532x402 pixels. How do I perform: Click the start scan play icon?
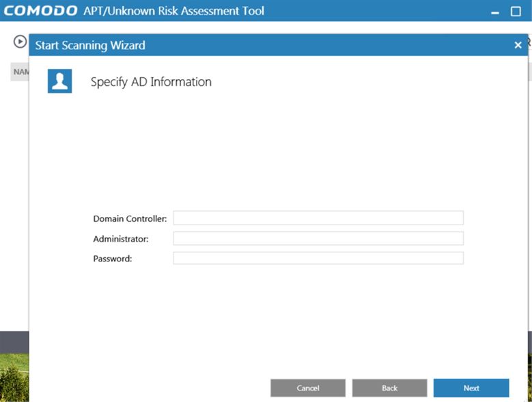[20, 42]
